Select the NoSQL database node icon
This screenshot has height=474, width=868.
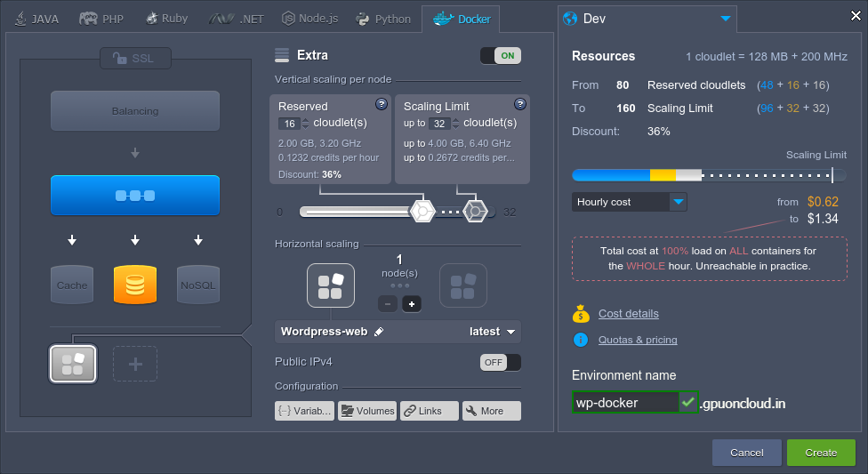click(197, 285)
